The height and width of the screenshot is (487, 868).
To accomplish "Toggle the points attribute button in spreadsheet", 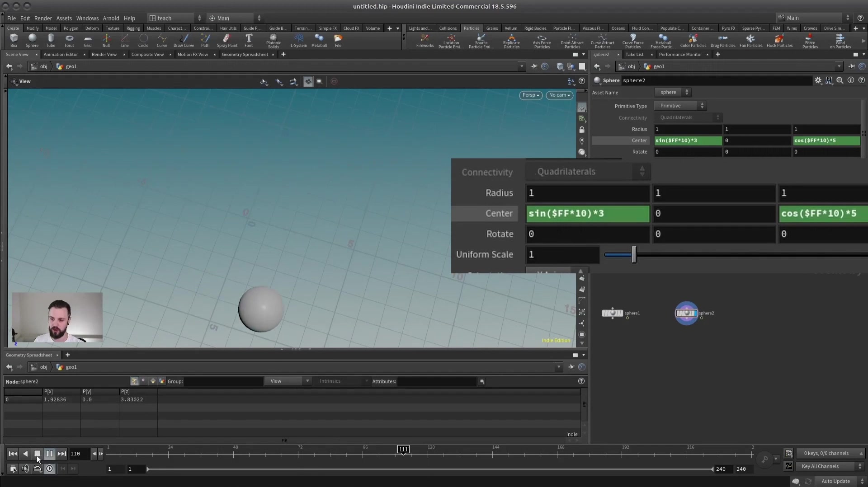I will pos(134,381).
